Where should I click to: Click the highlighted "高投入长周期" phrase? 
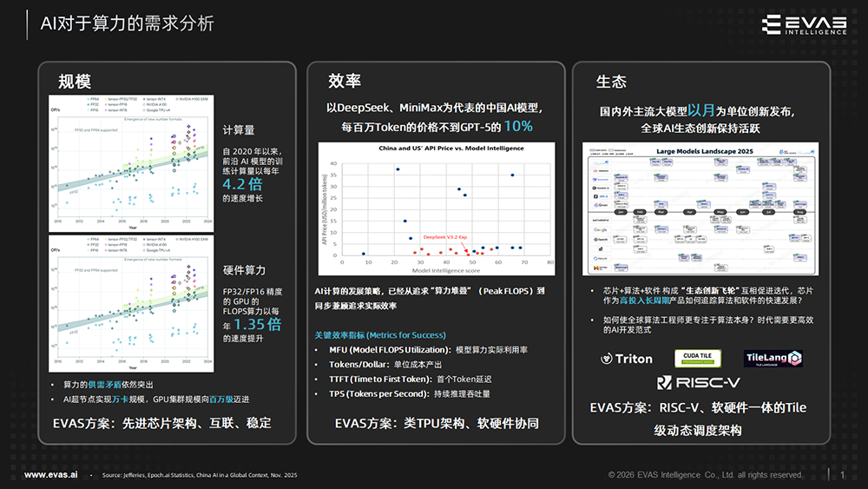(644, 301)
